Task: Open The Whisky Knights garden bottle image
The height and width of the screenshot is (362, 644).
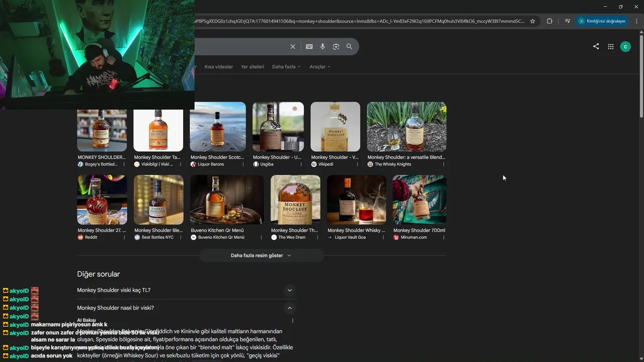Action: (407, 127)
